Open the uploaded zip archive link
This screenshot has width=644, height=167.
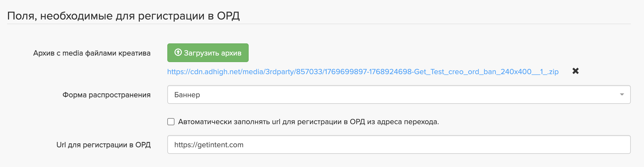click(x=363, y=72)
